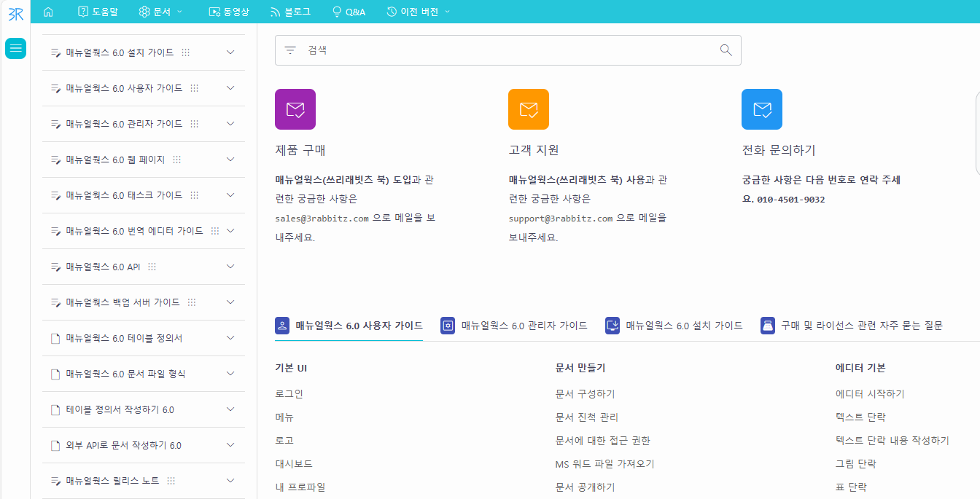Click the magnifier icon in the search bar

(x=726, y=50)
